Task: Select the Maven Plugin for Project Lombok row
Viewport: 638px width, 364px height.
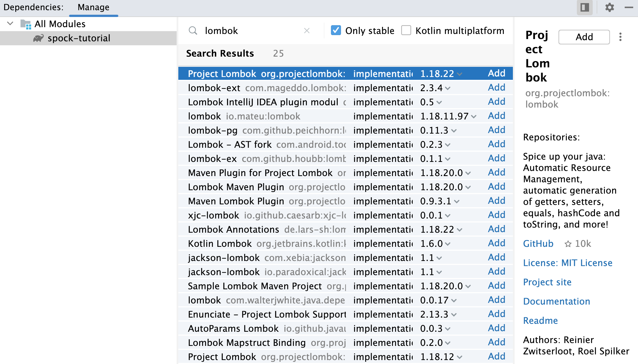Action: coord(345,173)
